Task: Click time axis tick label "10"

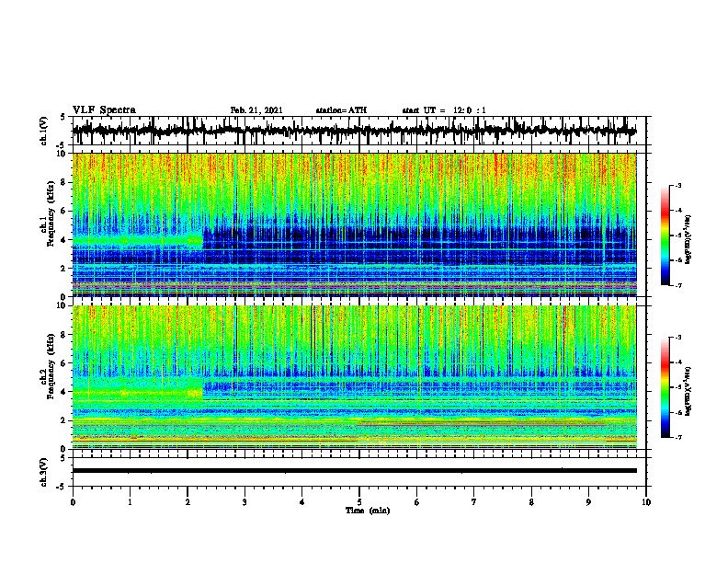Action: (x=646, y=502)
